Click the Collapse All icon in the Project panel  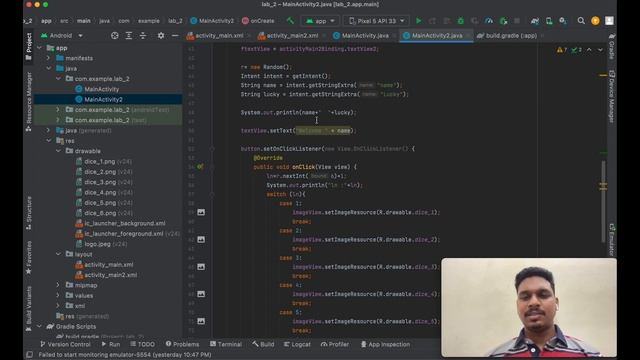point(143,36)
